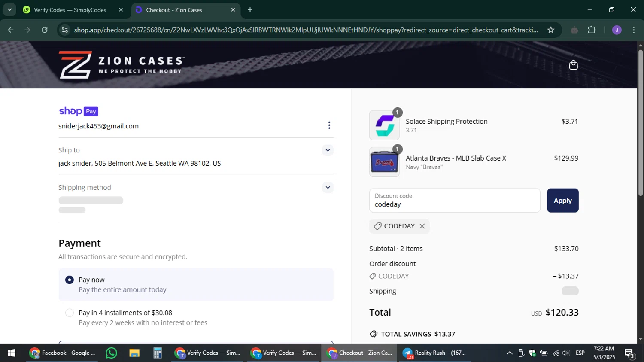Remove the CODEDAY discount tag
The height and width of the screenshot is (362, 644).
(x=422, y=226)
